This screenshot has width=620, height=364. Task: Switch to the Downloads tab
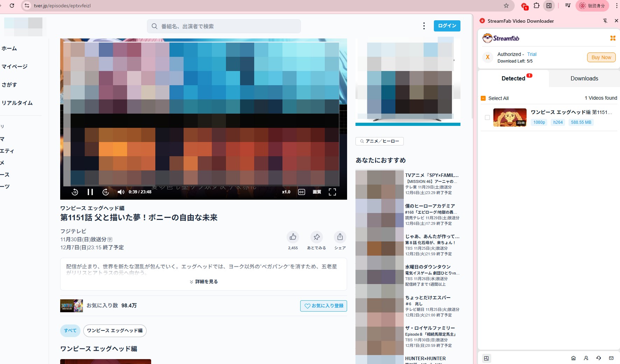[584, 79]
